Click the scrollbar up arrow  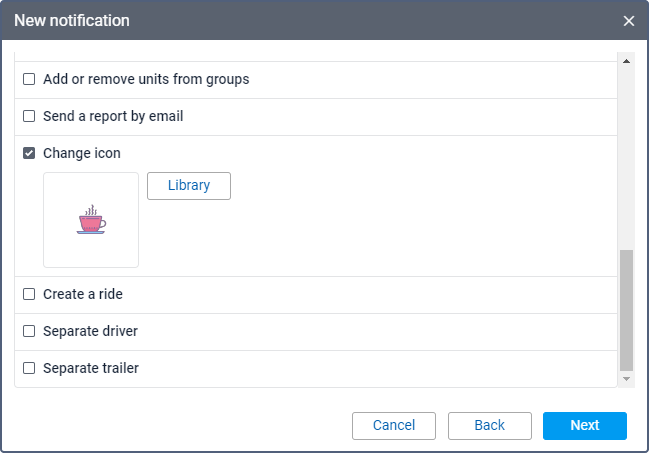[x=627, y=61]
